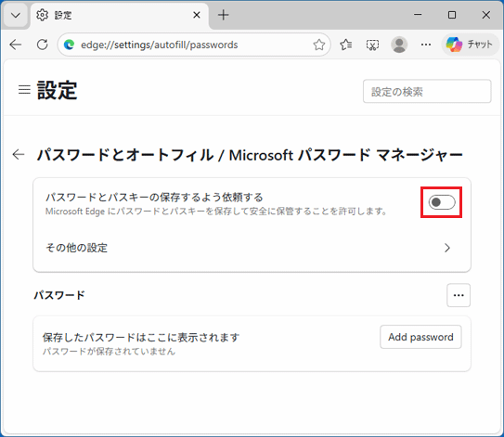Click the パスワードが保存されていません text
The height and width of the screenshot is (437, 504).
(x=109, y=352)
